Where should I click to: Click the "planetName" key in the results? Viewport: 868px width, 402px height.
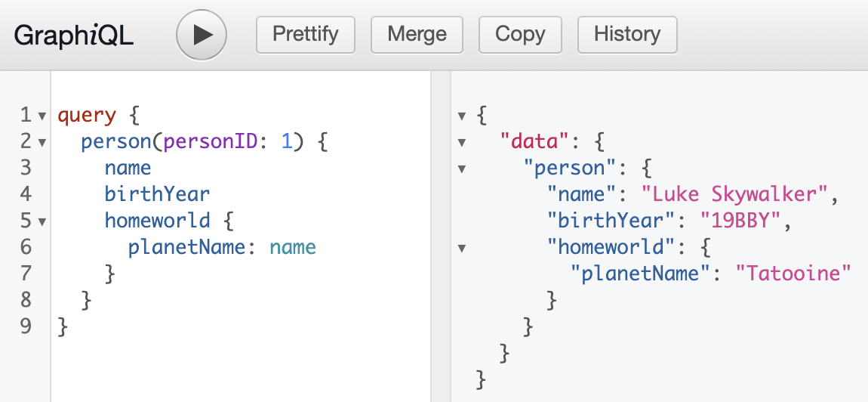[641, 274]
